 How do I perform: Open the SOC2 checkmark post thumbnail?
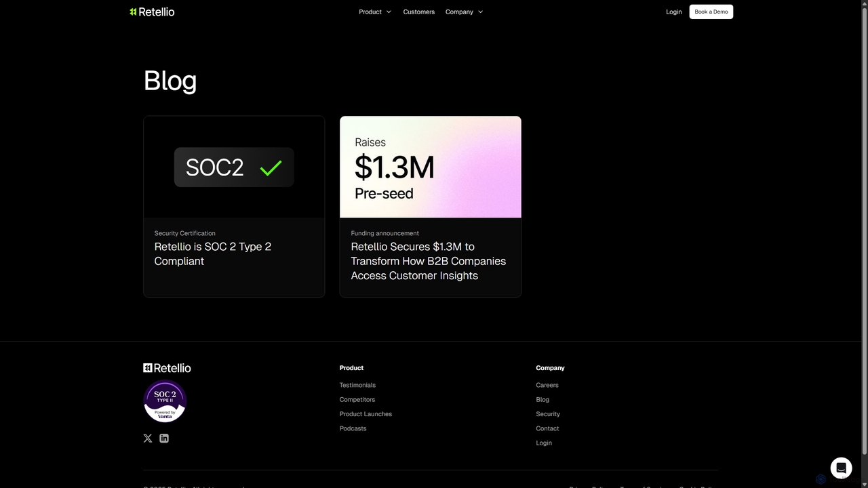(x=234, y=167)
